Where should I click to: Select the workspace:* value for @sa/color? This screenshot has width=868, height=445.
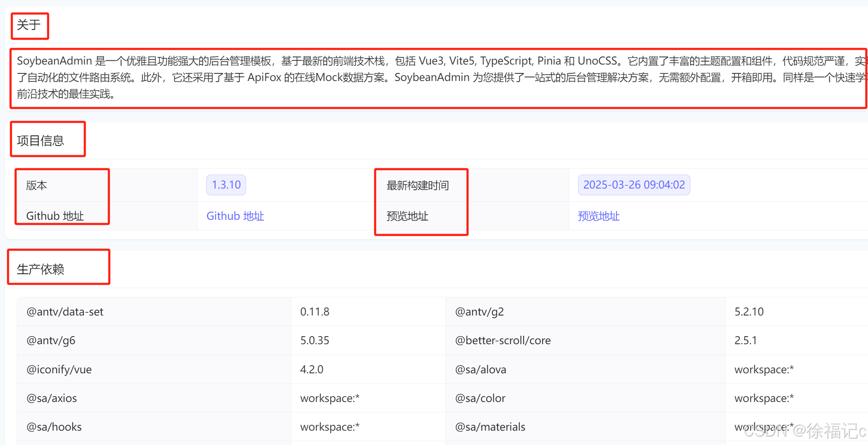764,398
